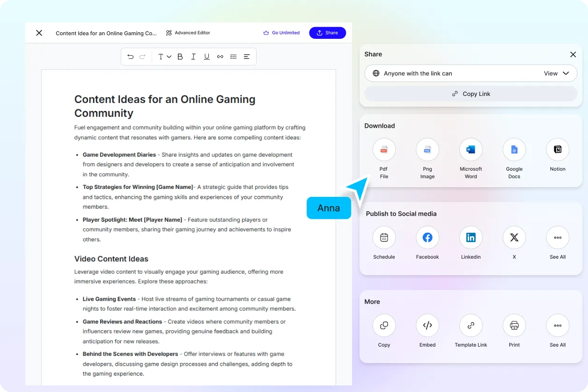Click the Embed code icon
Viewport: 588px width, 392px height.
coord(427,326)
